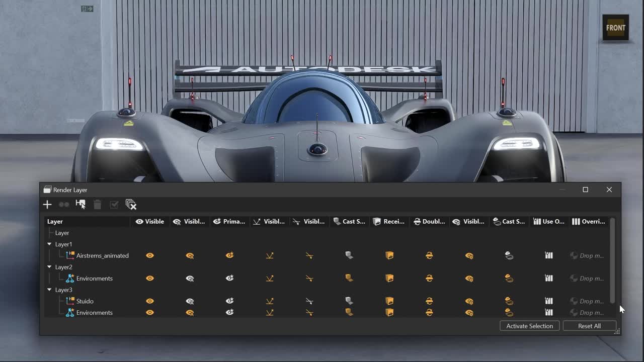Click the Recei... column header
The image size is (644, 362).
pyautogui.click(x=389, y=221)
